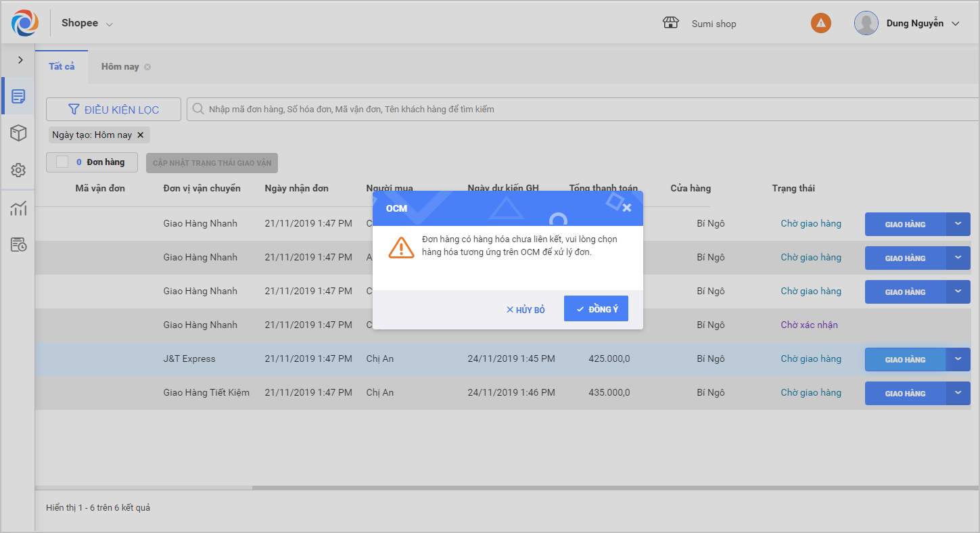
Task: Expand the Shopee channel dropdown
Action: pos(110,24)
